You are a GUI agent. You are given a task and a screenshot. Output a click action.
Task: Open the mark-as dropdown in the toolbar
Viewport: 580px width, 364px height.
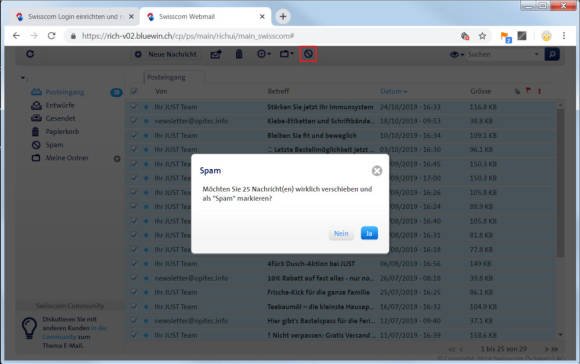pos(264,54)
